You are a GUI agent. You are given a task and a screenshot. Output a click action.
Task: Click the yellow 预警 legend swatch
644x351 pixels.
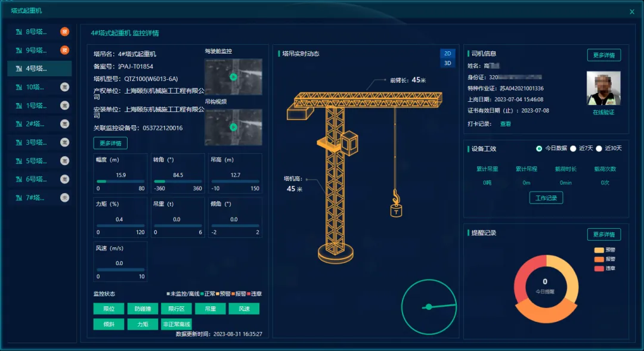(599, 250)
